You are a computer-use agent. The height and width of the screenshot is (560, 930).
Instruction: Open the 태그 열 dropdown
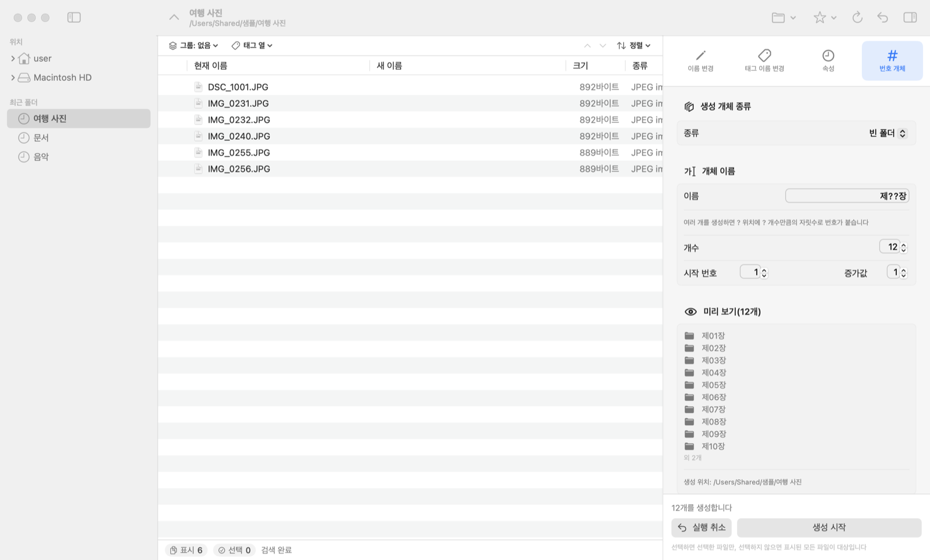(x=252, y=45)
